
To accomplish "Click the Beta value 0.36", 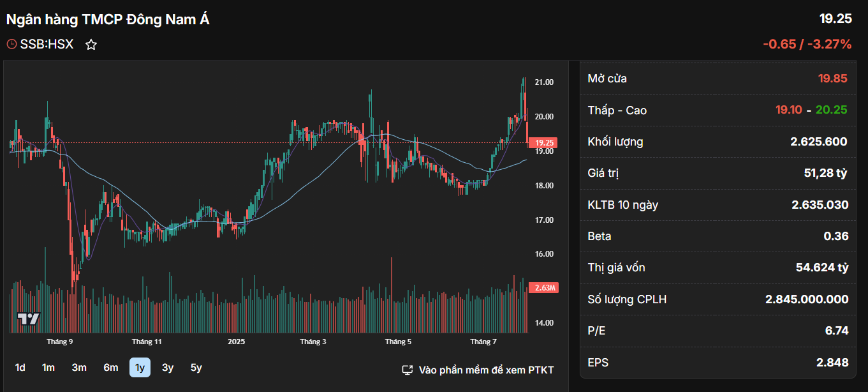I will [x=836, y=236].
